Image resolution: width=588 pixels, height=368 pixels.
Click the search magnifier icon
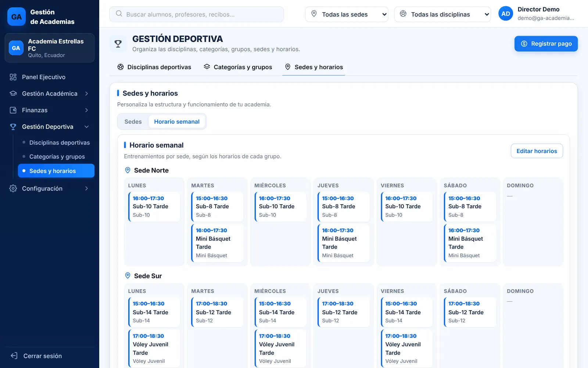(119, 14)
